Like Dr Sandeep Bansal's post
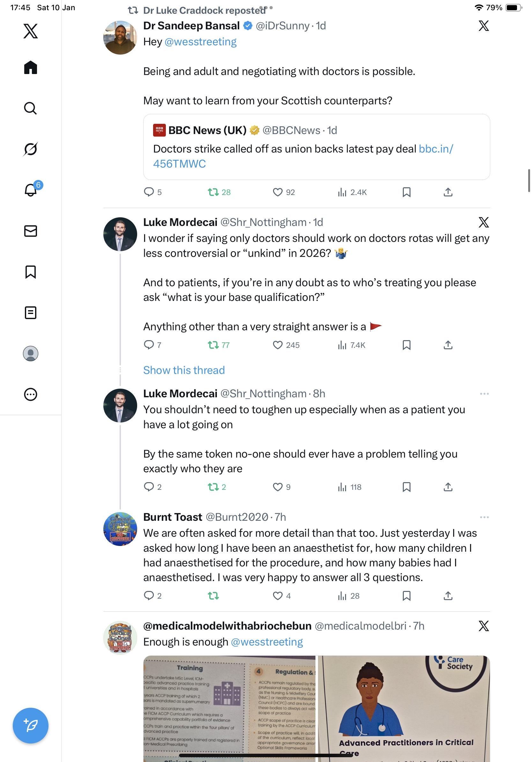 point(277,192)
